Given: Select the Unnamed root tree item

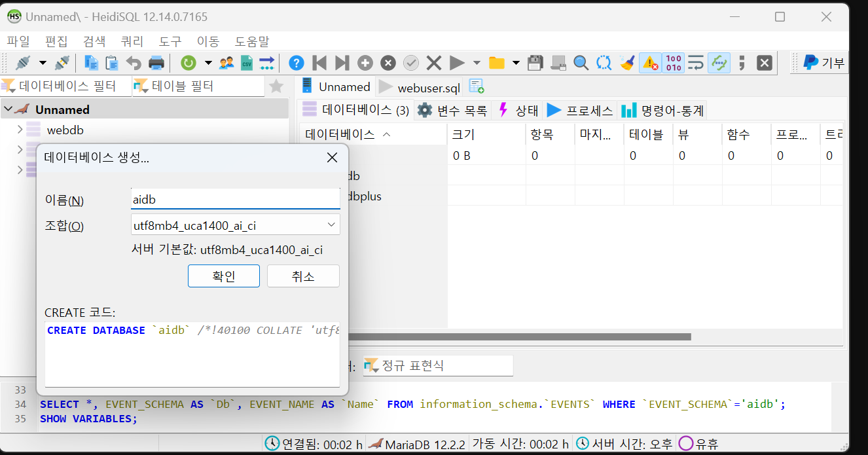Looking at the screenshot, I should coord(62,109).
